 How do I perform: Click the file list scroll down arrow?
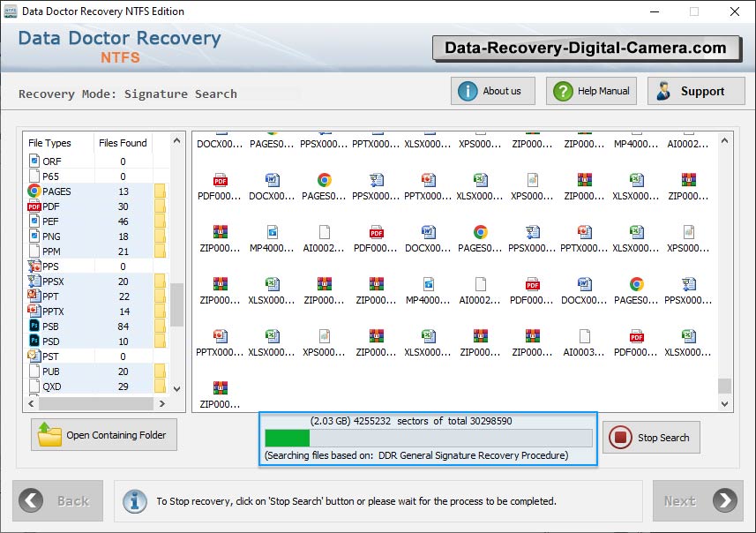[177, 389]
